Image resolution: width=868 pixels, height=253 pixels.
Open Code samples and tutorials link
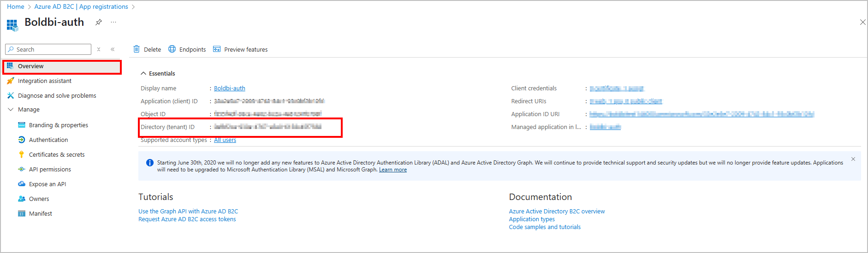tap(545, 227)
